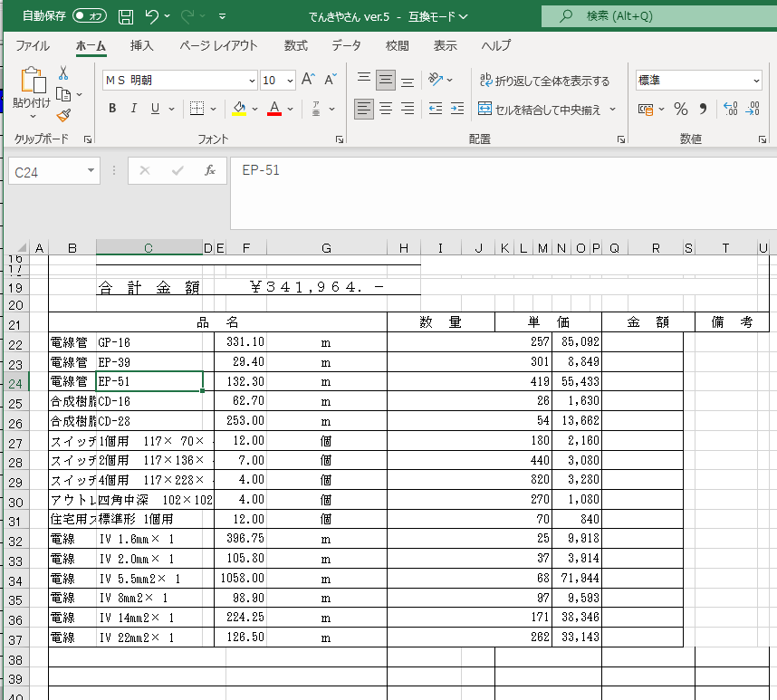
Task: Click the yellow fill color swatch
Action: pyautogui.click(x=239, y=109)
